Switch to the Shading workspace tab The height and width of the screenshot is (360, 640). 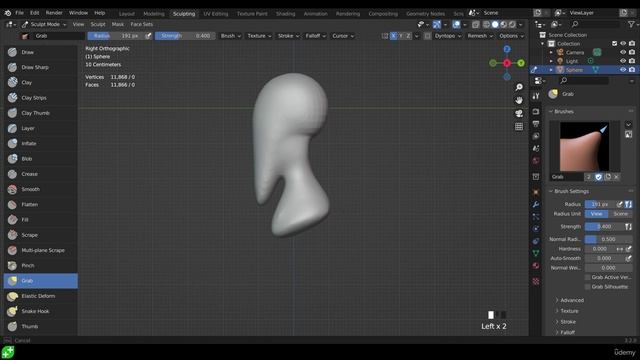tap(285, 14)
